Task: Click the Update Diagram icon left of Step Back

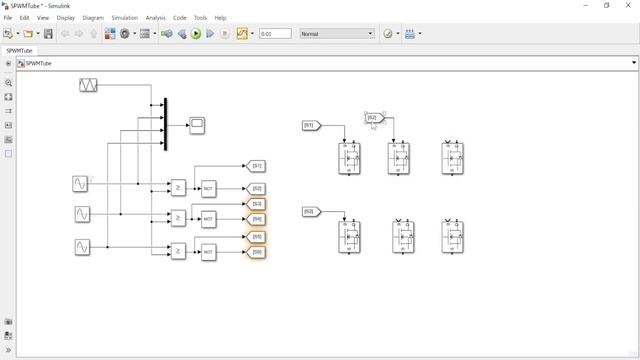Action: coord(167,33)
